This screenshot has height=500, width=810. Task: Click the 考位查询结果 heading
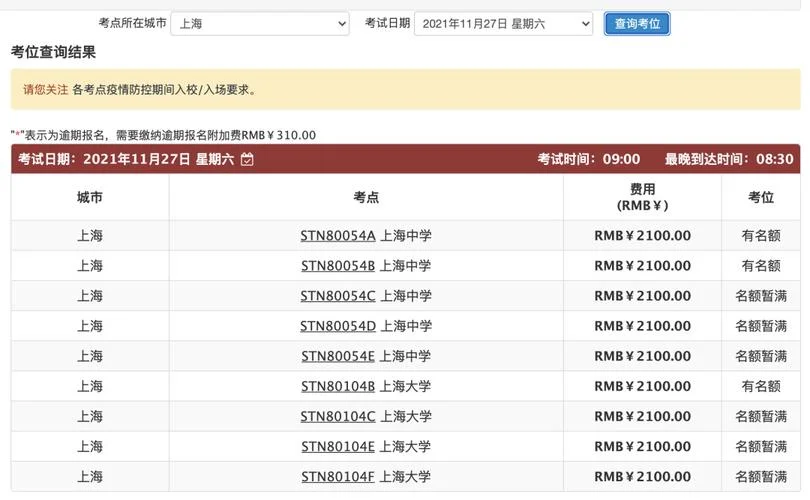[x=53, y=52]
